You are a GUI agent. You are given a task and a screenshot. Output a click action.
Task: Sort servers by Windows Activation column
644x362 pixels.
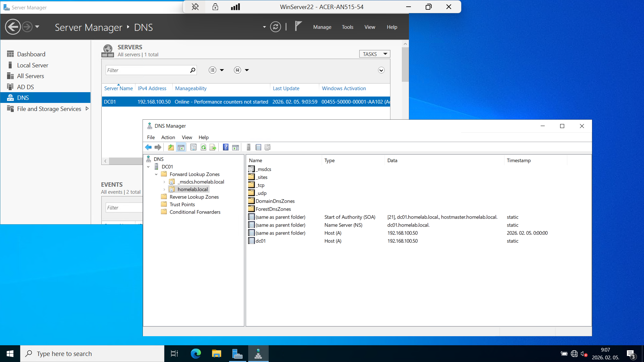[343, 88]
